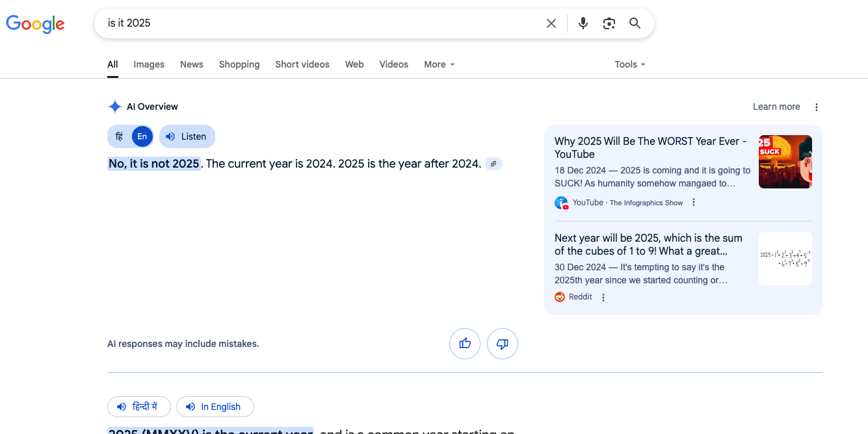The width and height of the screenshot is (868, 434).
Task: Open the Tools dropdown
Action: [630, 64]
